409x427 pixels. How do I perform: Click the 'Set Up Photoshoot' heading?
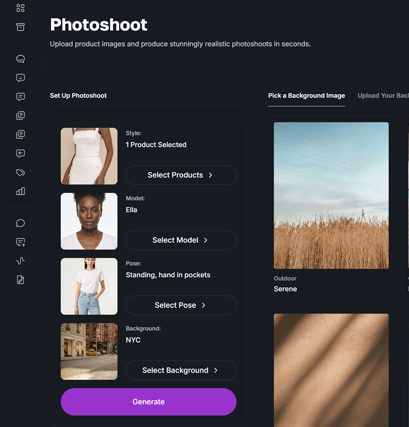click(x=78, y=96)
